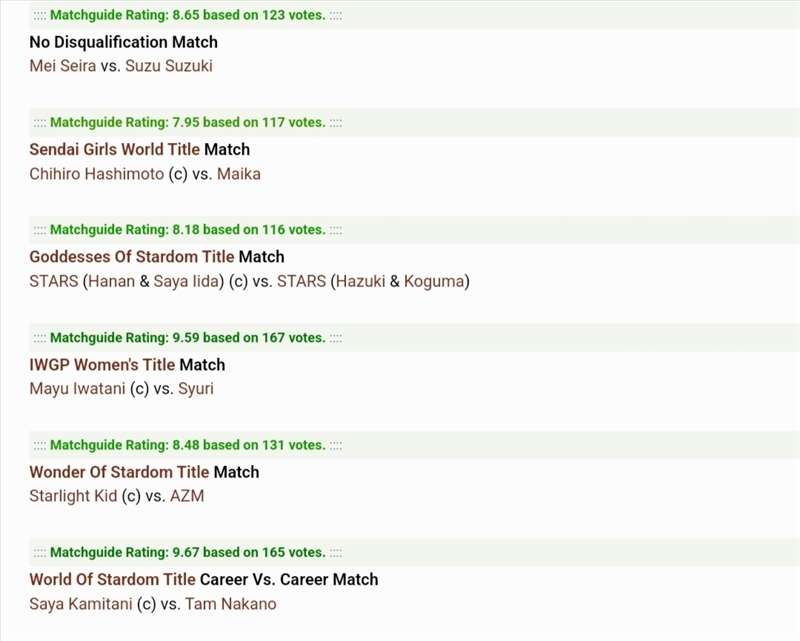Viewport: 800px width, 641px height.
Task: Open World Of Stardom Title page
Action: pyautogui.click(x=112, y=580)
